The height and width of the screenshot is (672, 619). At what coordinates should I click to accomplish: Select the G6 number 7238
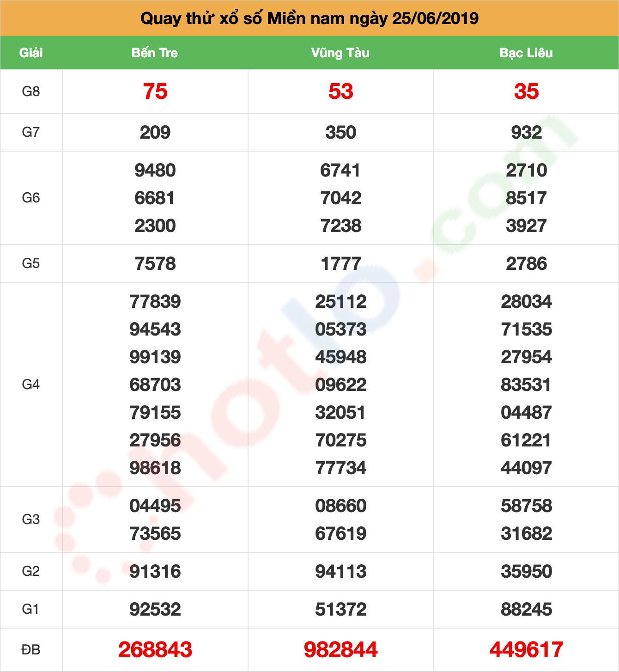[x=341, y=226]
